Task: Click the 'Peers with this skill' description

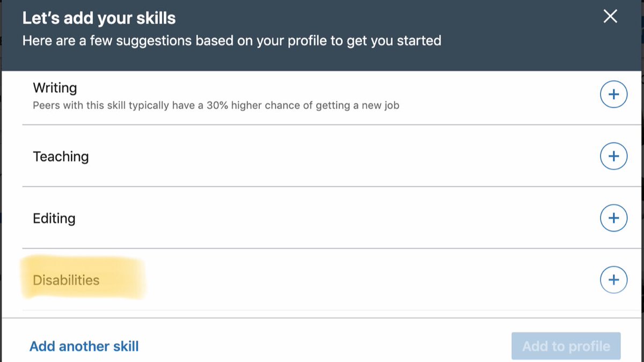Action: (216, 106)
